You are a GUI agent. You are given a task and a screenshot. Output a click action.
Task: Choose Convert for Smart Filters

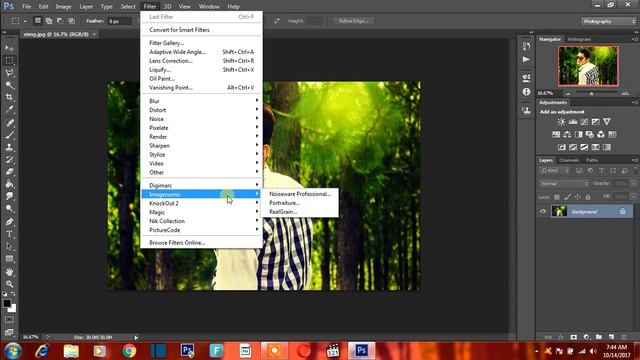[x=201, y=30]
